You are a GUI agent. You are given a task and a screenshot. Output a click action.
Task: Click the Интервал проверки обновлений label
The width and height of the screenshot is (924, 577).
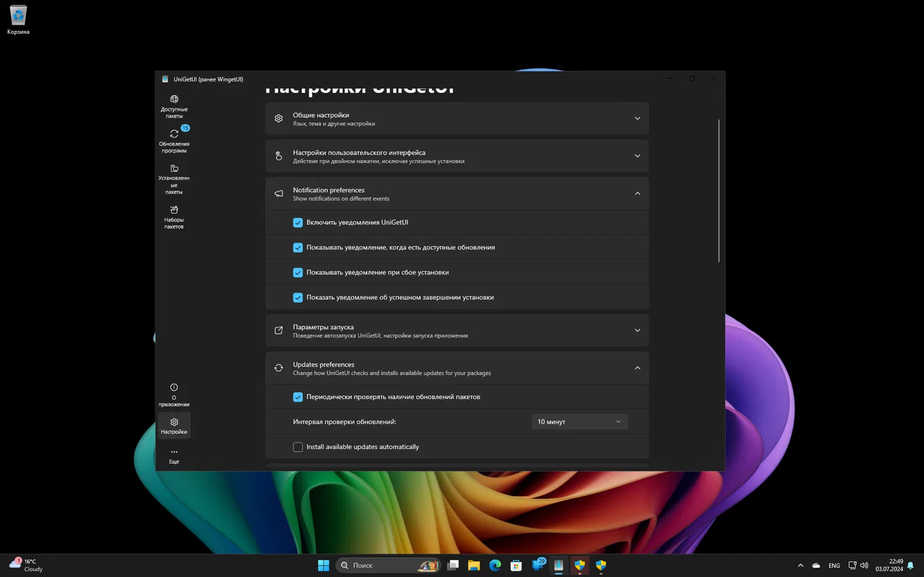coord(344,422)
